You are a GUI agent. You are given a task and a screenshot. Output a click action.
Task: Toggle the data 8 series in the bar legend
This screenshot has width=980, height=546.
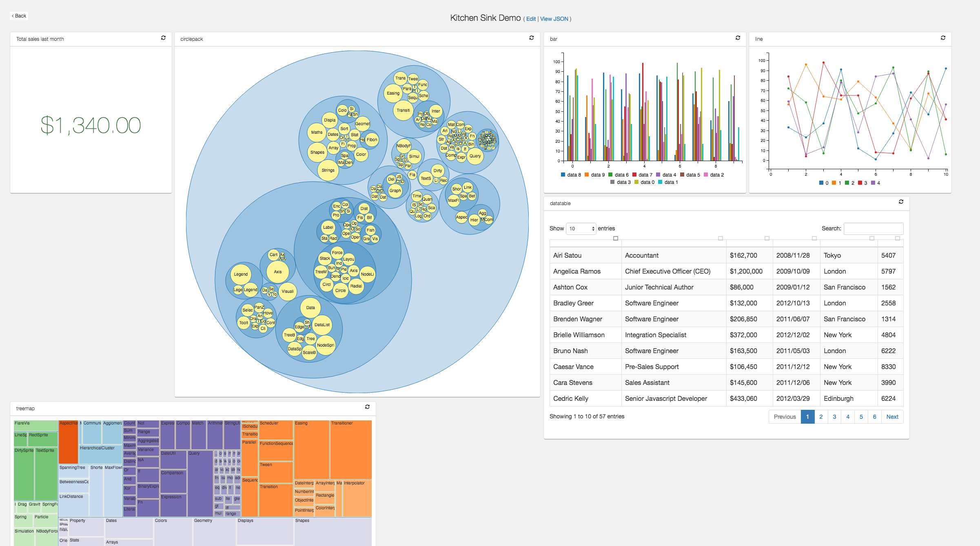point(572,175)
